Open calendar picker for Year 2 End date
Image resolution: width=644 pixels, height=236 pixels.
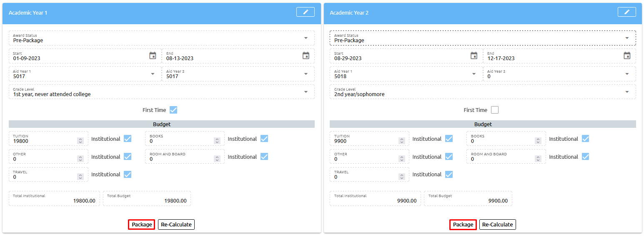click(x=627, y=56)
